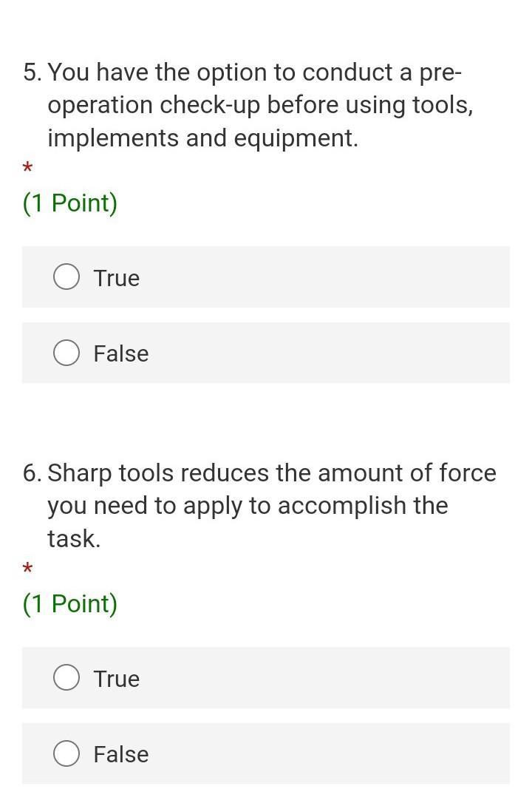Click the green "(1 Point)" label of question 6

point(70,603)
